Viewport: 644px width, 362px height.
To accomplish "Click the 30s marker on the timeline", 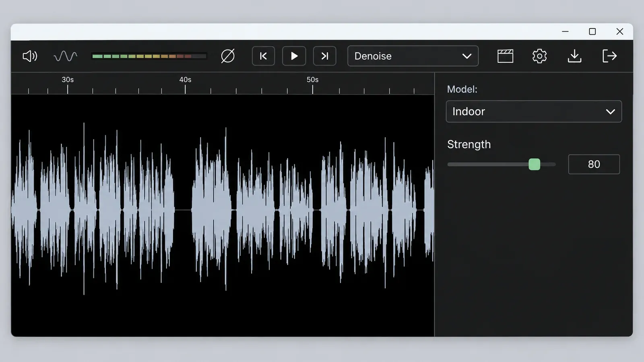I will (x=68, y=80).
